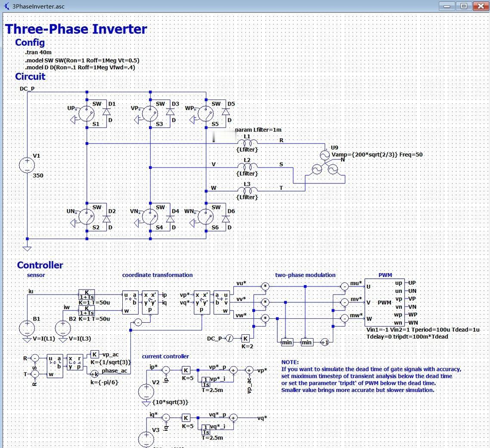
Task: Click the current controller label
Action: click(x=165, y=356)
